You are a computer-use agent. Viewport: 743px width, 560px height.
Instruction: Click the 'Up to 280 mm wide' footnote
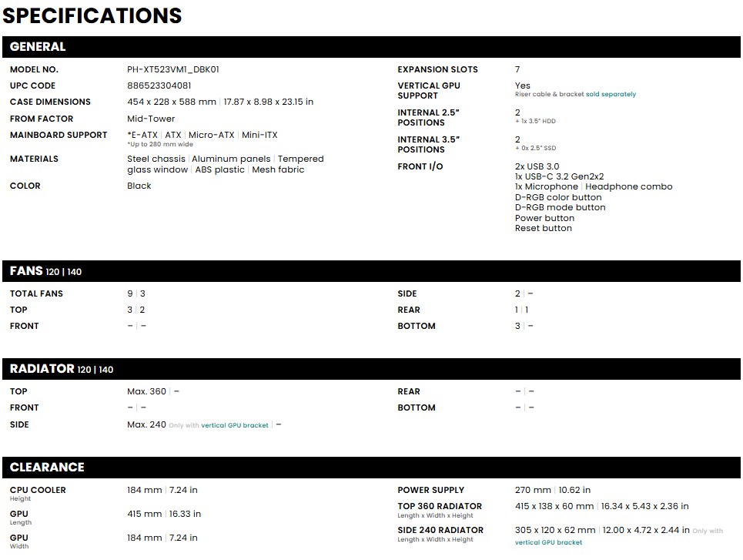click(x=159, y=144)
